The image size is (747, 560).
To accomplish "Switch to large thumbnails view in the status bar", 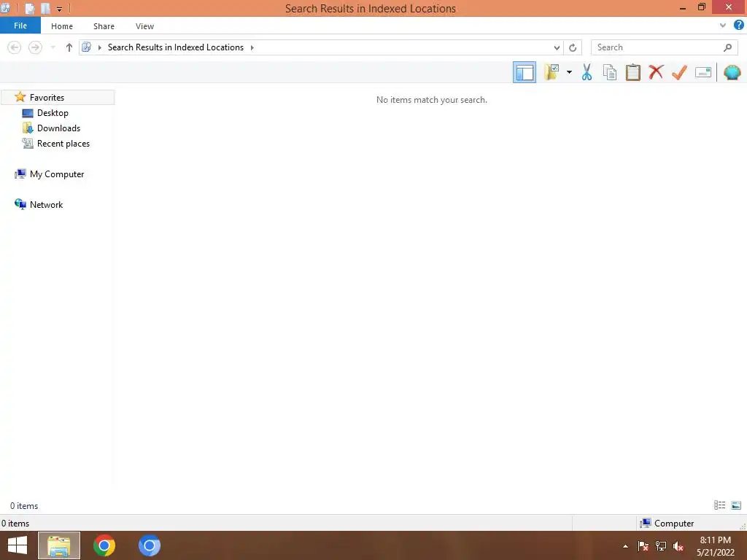I will [736, 505].
